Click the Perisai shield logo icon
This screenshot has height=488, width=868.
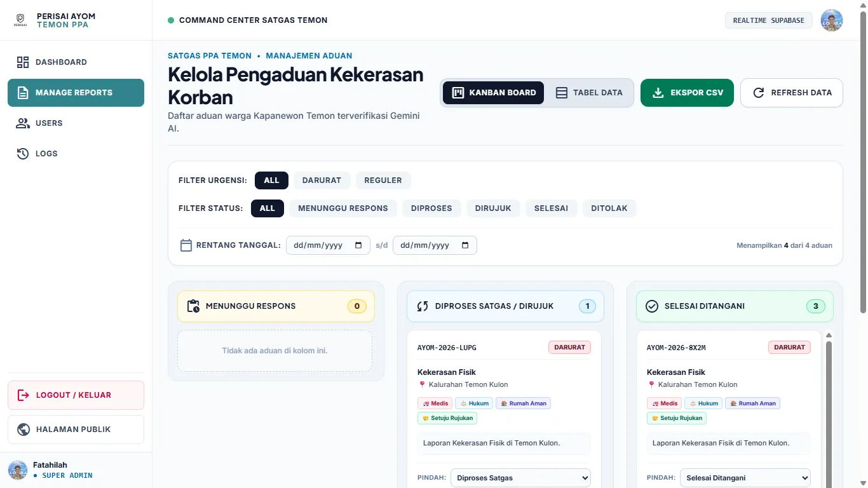[x=20, y=20]
